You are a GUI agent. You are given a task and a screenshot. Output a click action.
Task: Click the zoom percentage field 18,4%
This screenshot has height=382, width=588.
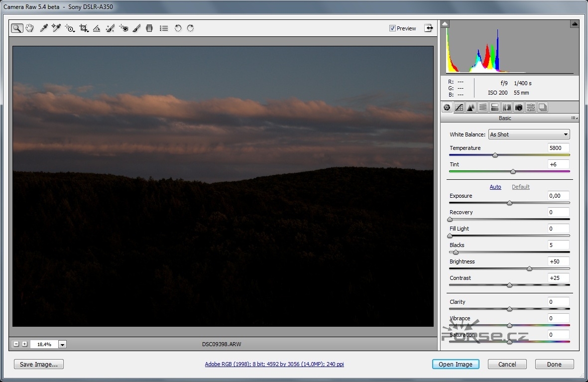point(44,344)
